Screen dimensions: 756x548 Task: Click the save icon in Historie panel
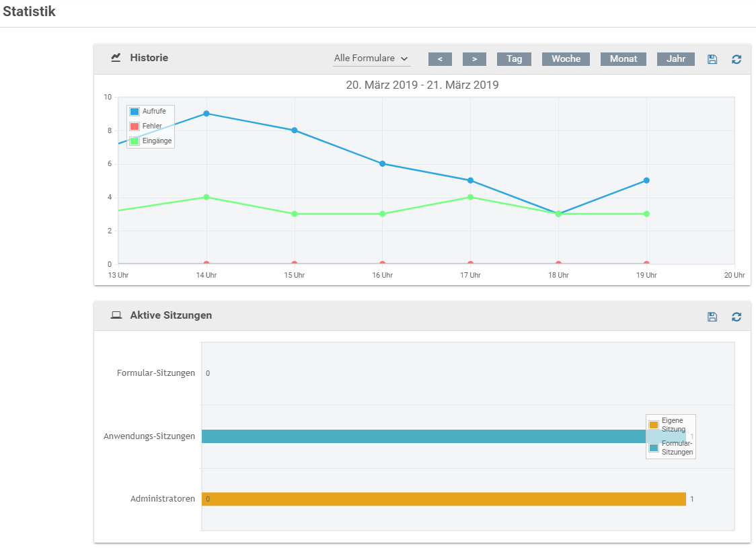coord(712,59)
